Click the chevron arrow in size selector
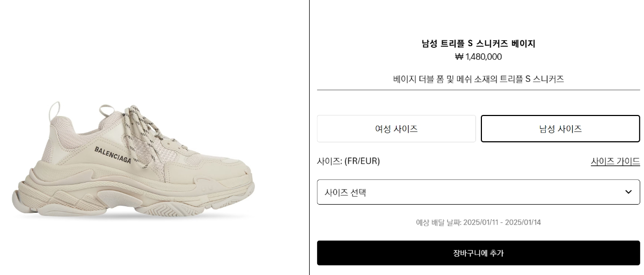644x275 pixels. point(628,192)
